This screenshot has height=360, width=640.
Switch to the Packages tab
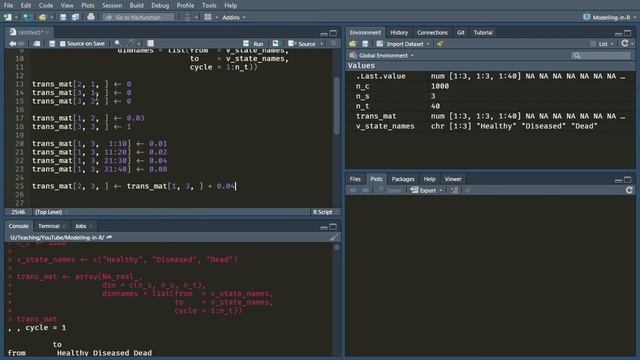click(x=403, y=179)
